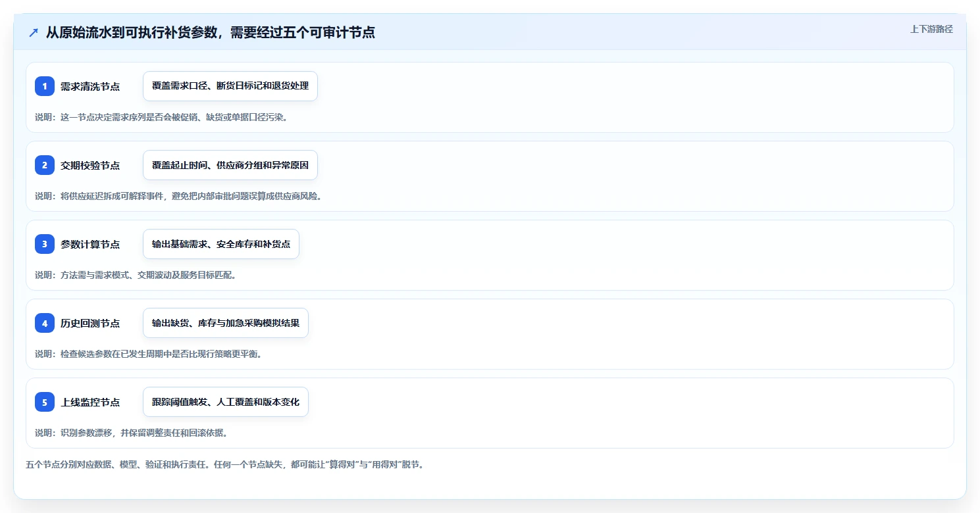Click step number 3 badge
Image resolution: width=980 pixels, height=513 pixels.
tap(45, 244)
